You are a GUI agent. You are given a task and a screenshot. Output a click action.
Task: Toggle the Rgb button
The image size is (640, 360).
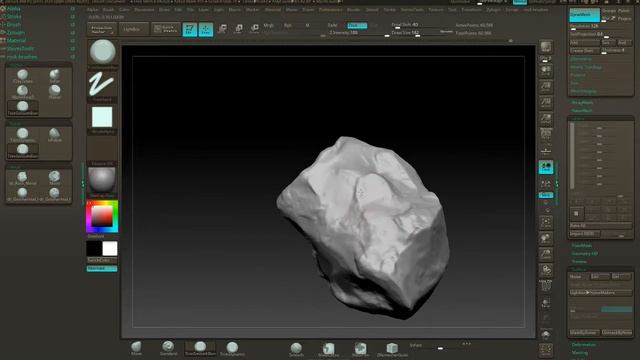288,25
